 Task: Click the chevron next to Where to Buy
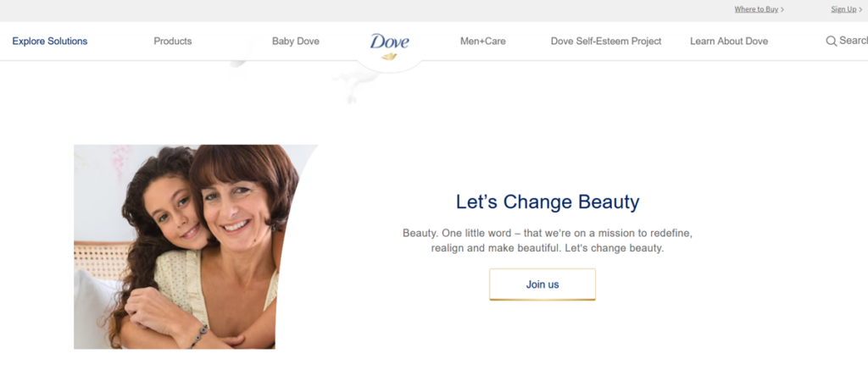point(782,9)
